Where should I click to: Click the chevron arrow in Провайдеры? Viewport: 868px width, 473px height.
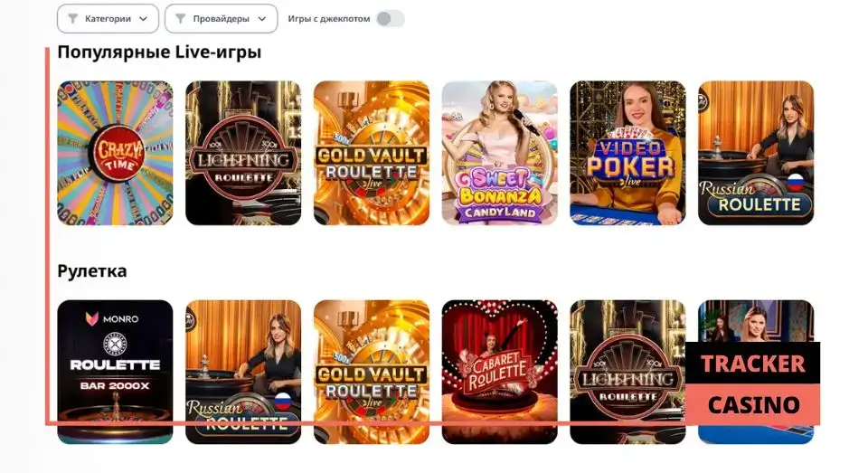click(x=262, y=19)
